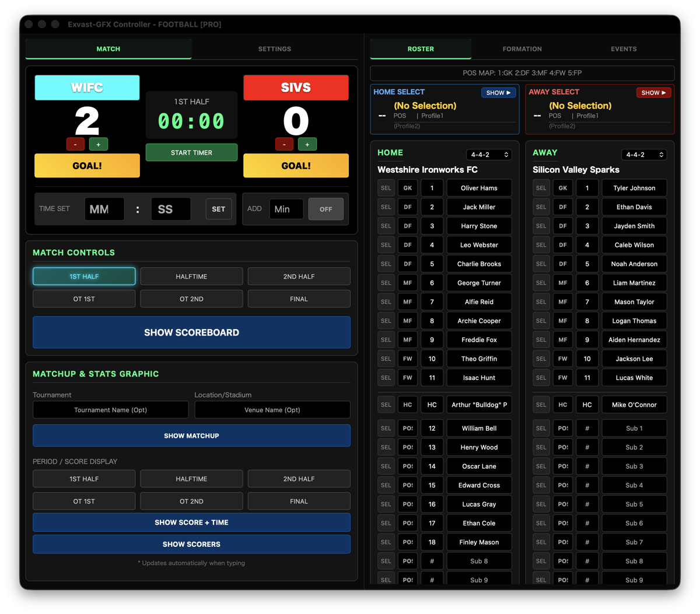Increase SIVS score with plus button
Viewport: 700px width, 614px height.
(x=307, y=144)
